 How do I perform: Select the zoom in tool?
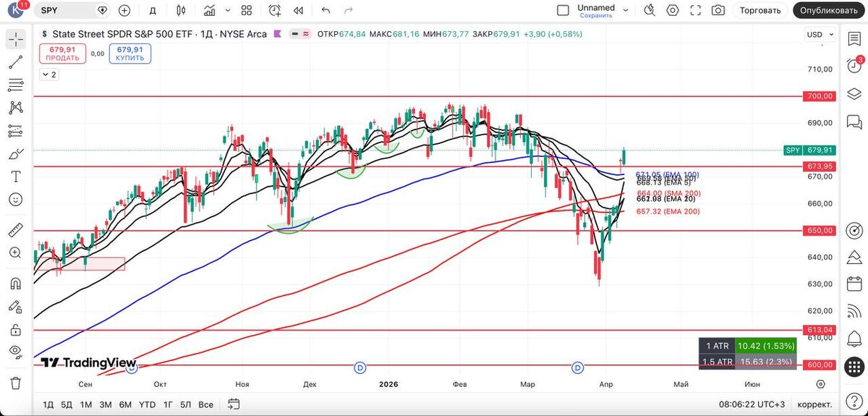coord(15,252)
